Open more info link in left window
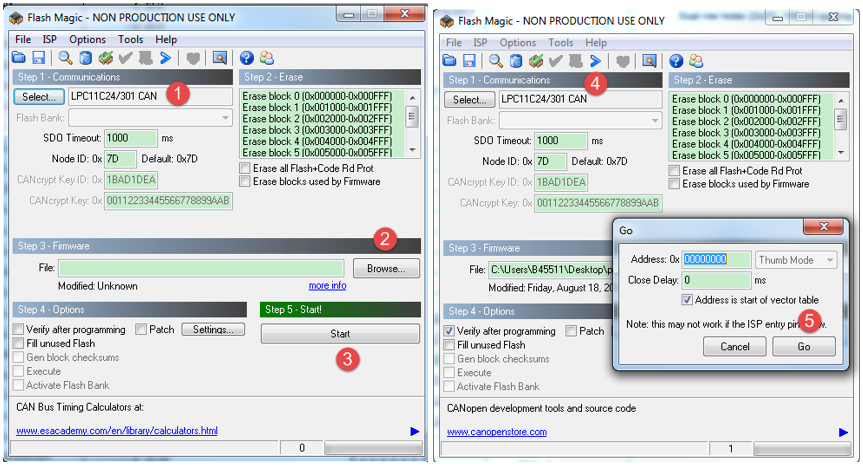The image size is (863, 467). (x=327, y=285)
